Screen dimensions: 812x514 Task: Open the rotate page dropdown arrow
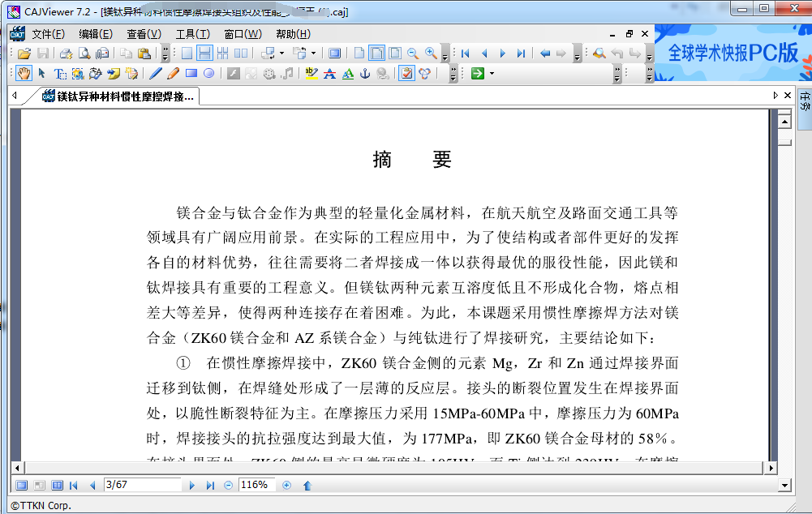pos(313,54)
